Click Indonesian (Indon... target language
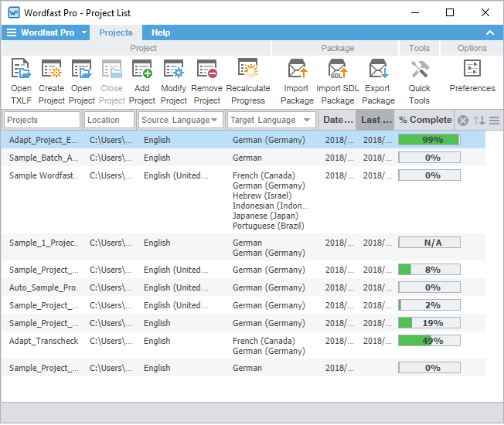 click(x=271, y=206)
